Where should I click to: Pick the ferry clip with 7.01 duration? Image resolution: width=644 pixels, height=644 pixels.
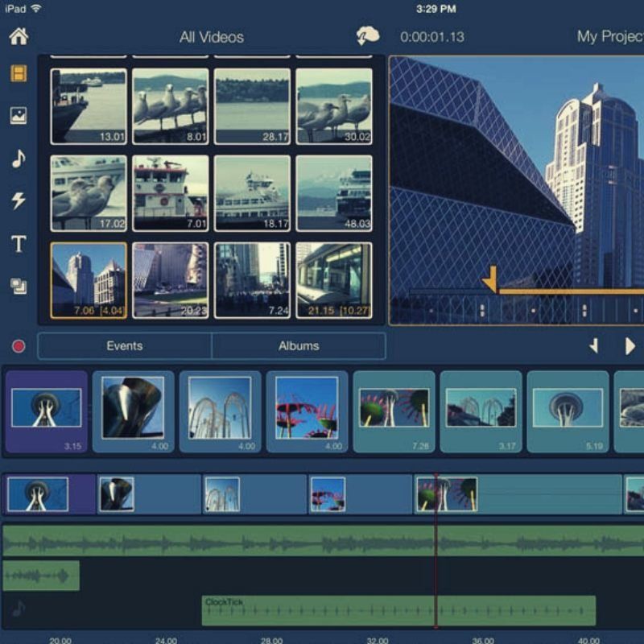click(x=170, y=193)
